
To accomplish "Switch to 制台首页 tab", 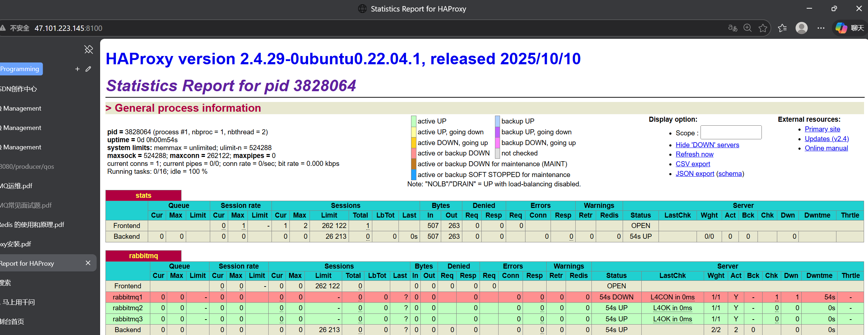I will pyautogui.click(x=12, y=322).
